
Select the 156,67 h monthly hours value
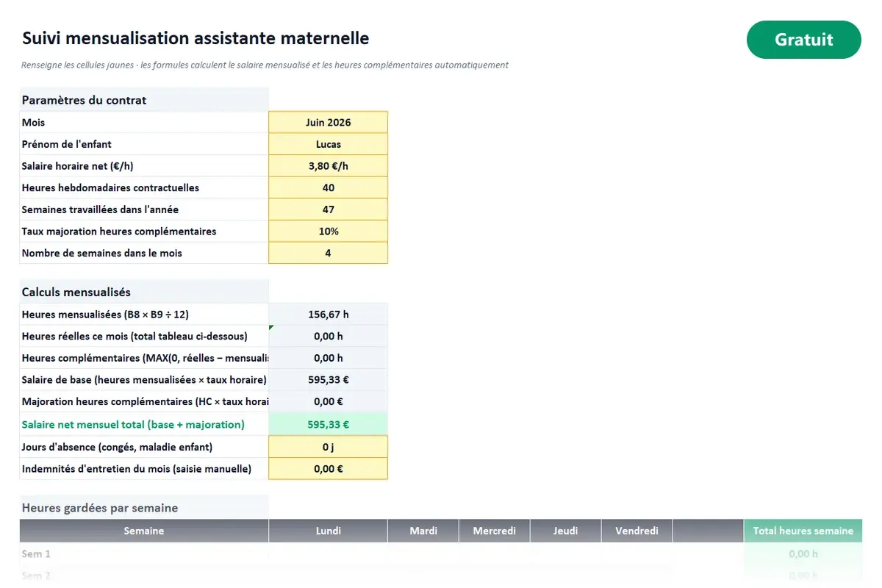tap(328, 315)
